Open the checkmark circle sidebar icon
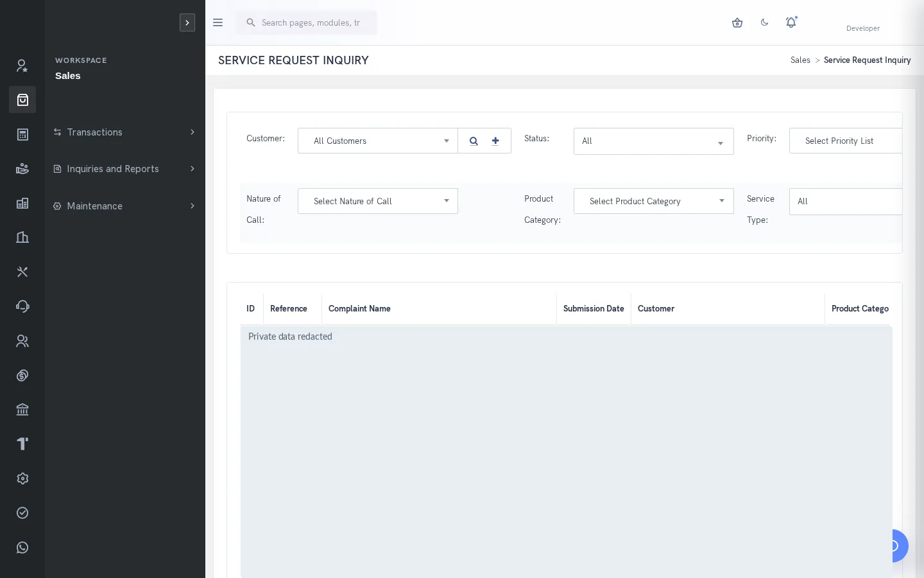 point(22,513)
